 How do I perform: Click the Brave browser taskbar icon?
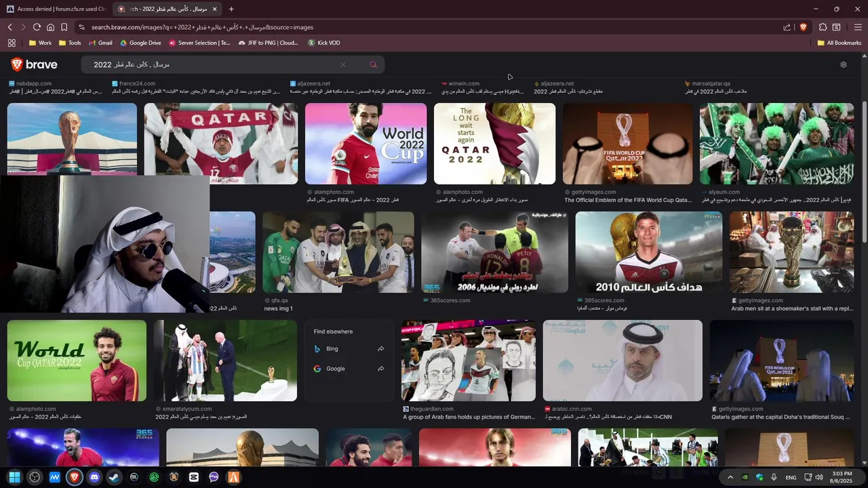tap(75, 477)
